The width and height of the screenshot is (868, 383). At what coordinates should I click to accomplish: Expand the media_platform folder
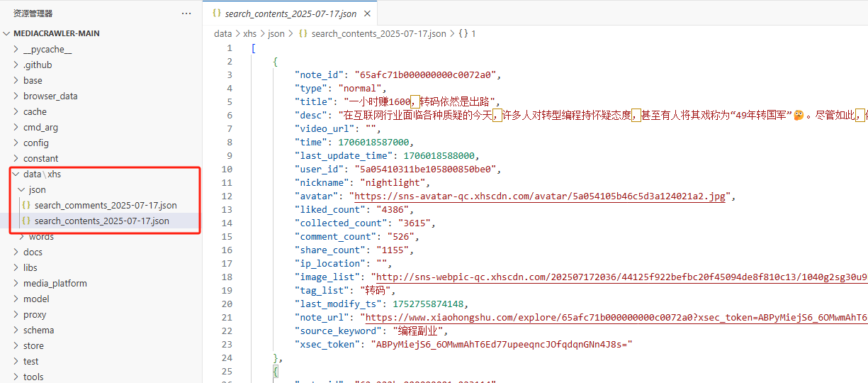pyautogui.click(x=55, y=283)
